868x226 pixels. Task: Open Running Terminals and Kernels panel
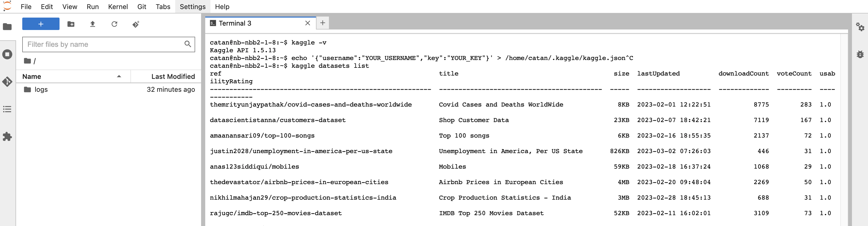click(8, 54)
